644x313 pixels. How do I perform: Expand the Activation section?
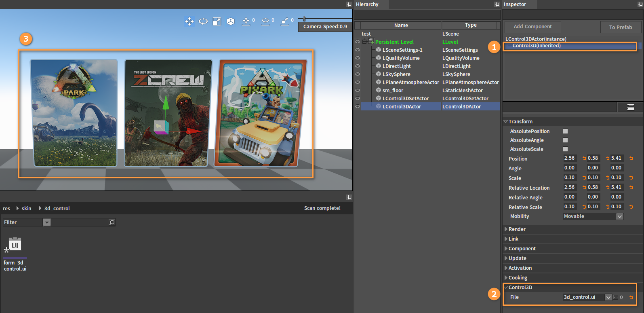coord(506,268)
